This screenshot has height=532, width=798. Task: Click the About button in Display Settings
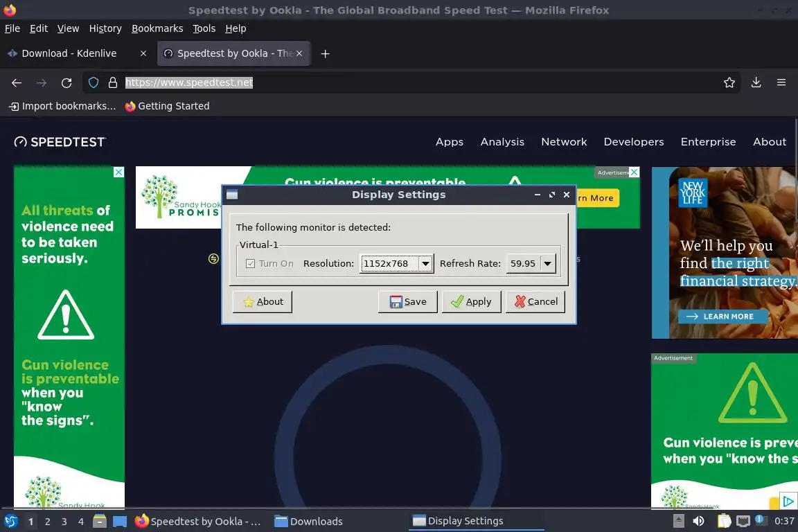click(262, 302)
